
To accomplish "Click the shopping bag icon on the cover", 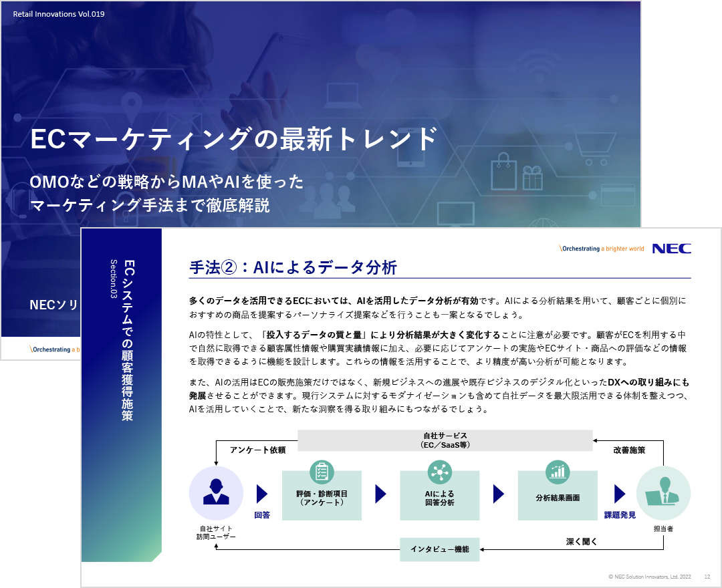I will [504, 171].
